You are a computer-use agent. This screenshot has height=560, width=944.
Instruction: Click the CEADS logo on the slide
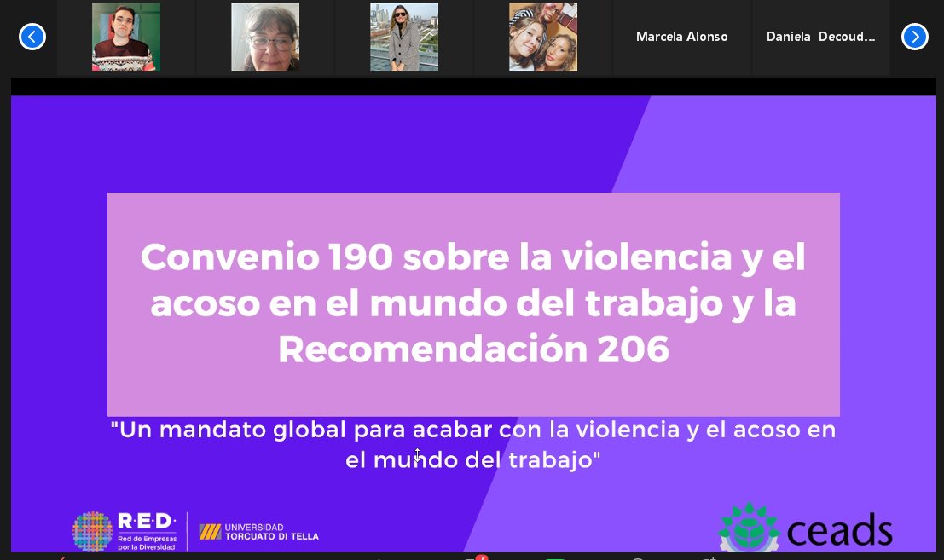[x=805, y=527]
